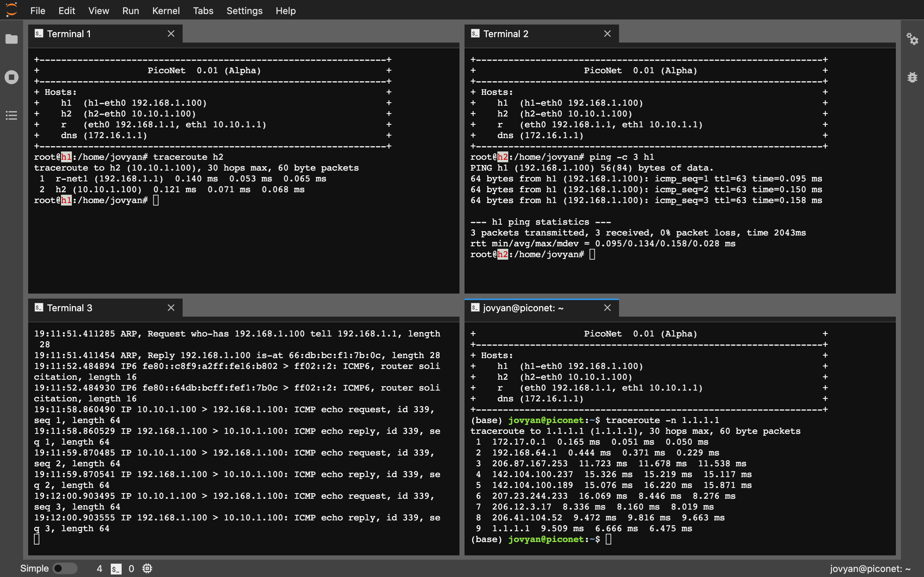Image resolution: width=924 pixels, height=577 pixels.
Task: Open the running terminals and kernels panel
Action: (11, 77)
